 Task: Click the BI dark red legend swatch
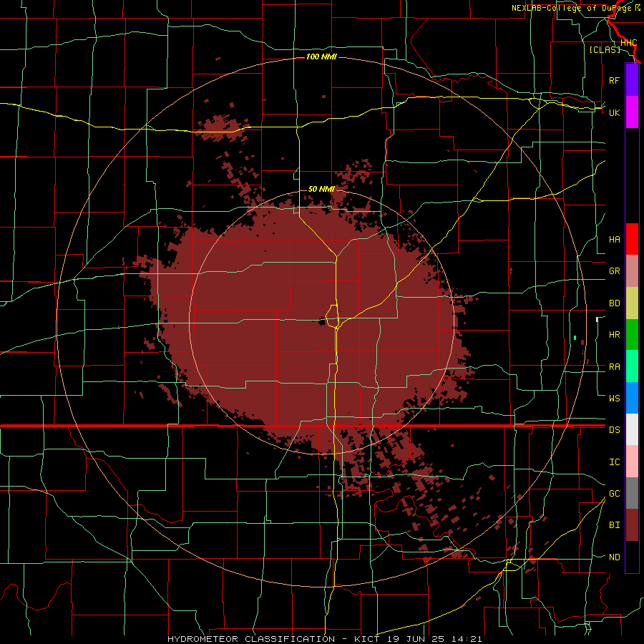(632, 525)
